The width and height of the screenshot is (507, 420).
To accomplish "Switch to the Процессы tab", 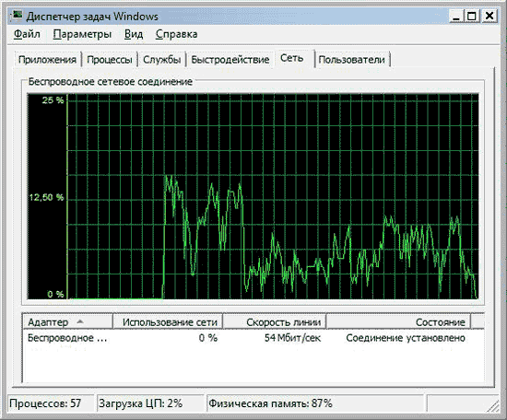I will click(110, 60).
